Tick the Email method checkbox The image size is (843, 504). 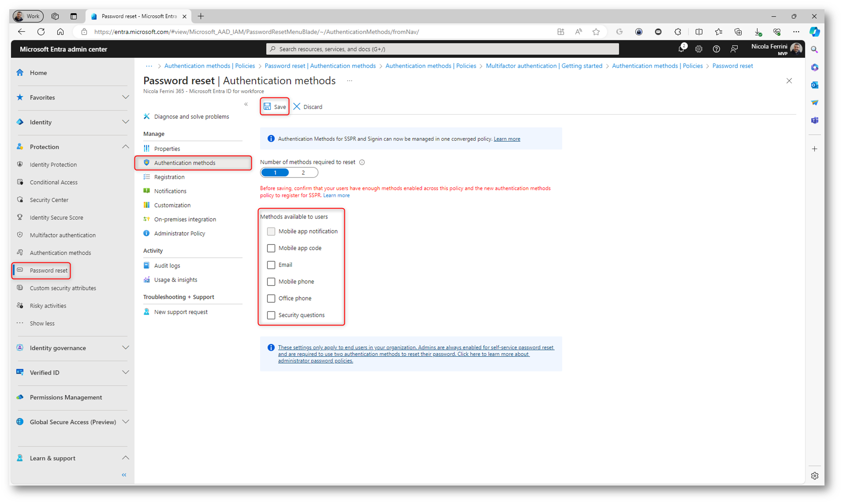click(271, 265)
